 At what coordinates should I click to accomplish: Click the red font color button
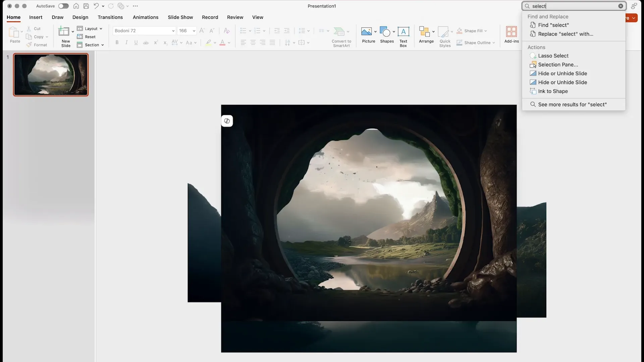pos(222,43)
